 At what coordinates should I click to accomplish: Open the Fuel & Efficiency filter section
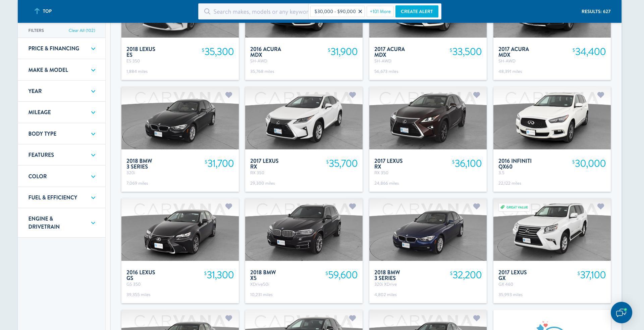[x=62, y=197]
